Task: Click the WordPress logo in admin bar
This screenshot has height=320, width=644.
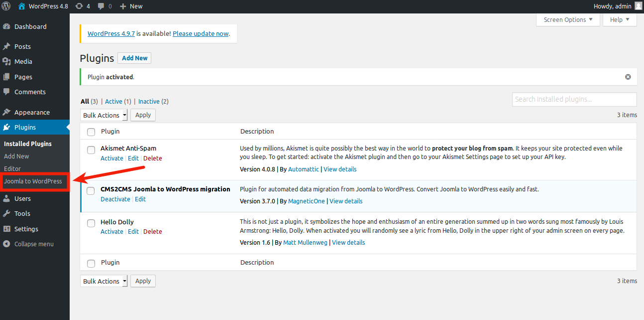Action: point(6,6)
